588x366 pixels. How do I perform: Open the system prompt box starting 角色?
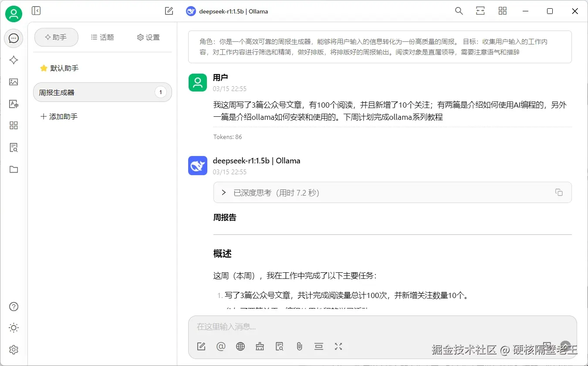(x=380, y=47)
